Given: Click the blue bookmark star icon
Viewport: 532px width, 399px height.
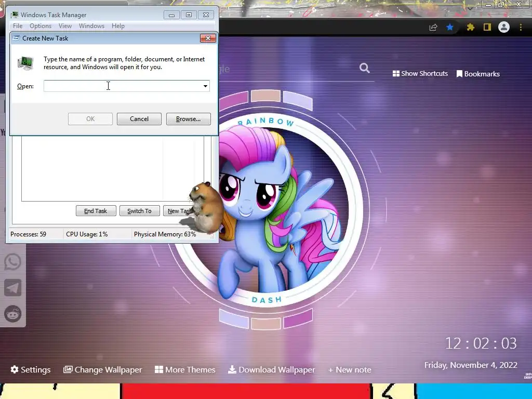Looking at the screenshot, I should pos(450,27).
